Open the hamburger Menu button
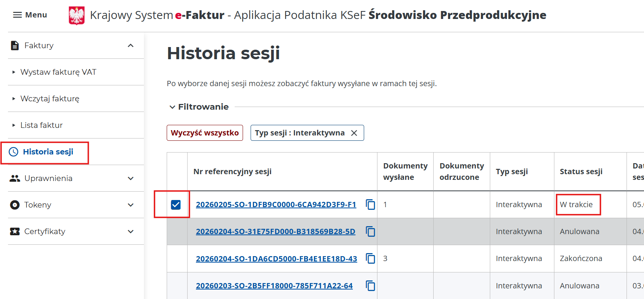644x299 pixels. 30,15
